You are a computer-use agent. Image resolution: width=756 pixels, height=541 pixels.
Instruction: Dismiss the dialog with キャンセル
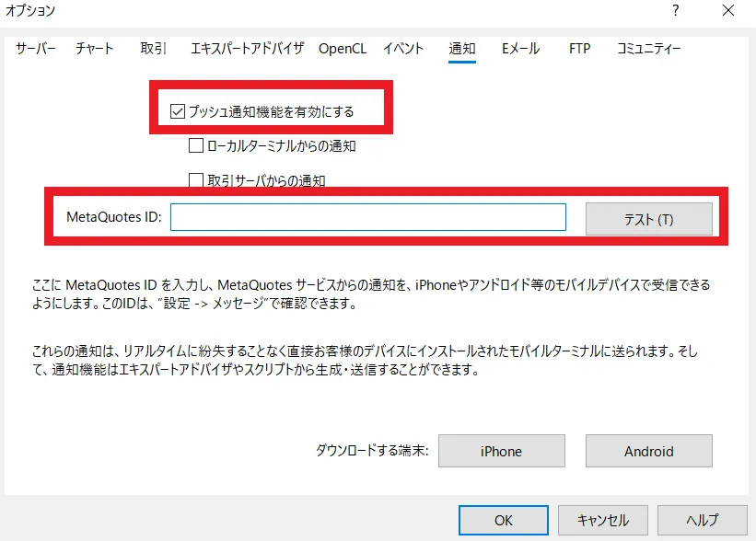click(602, 520)
